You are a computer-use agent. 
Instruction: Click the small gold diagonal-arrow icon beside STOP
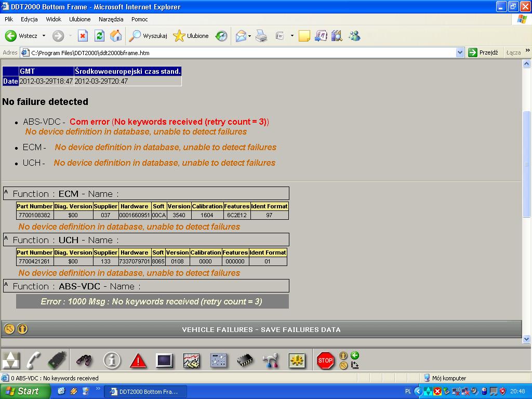click(343, 365)
